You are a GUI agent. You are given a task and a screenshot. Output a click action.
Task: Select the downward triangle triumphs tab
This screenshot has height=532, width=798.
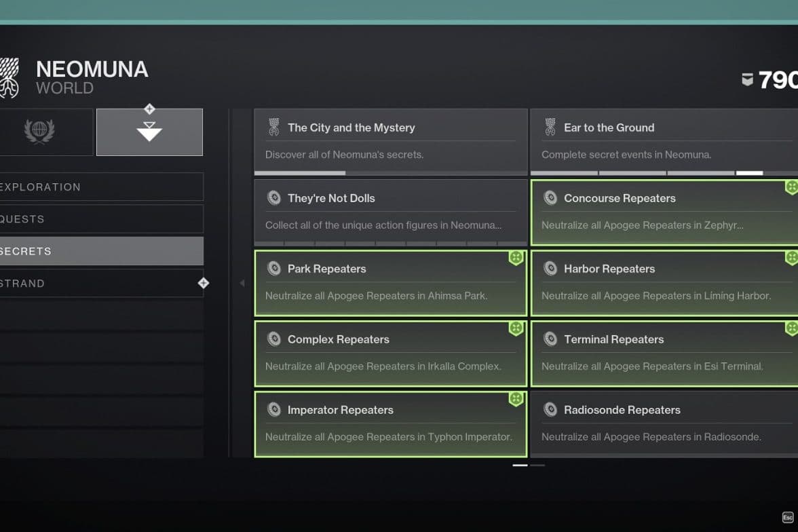tap(149, 132)
